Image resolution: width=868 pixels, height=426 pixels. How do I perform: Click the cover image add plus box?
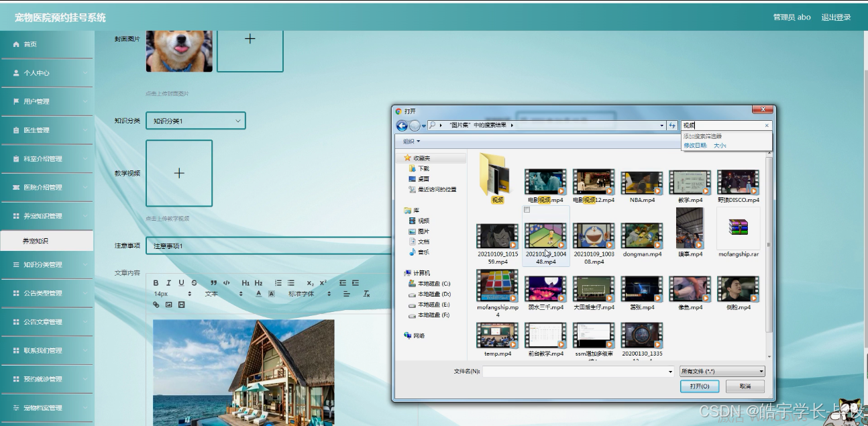coord(250,40)
